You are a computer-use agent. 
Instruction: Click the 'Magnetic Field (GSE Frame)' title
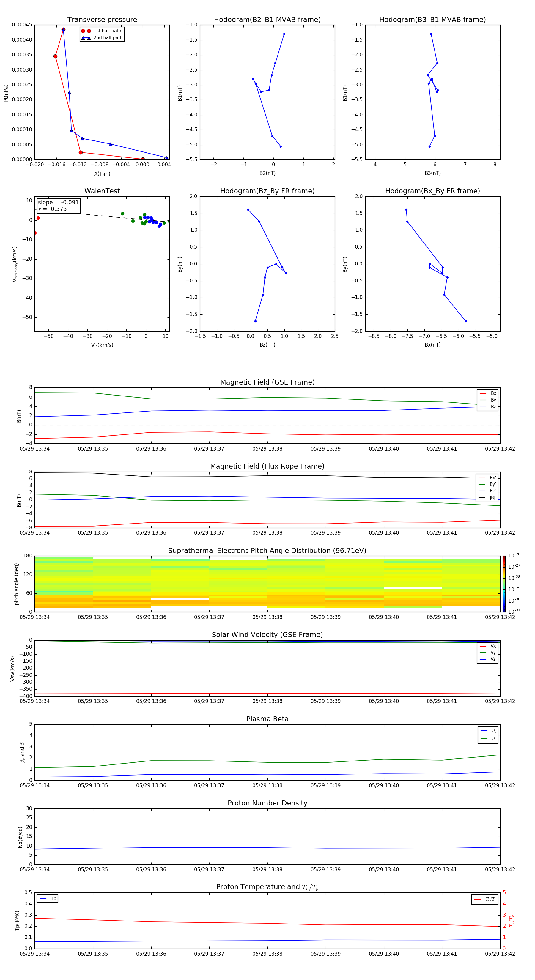click(267, 382)
